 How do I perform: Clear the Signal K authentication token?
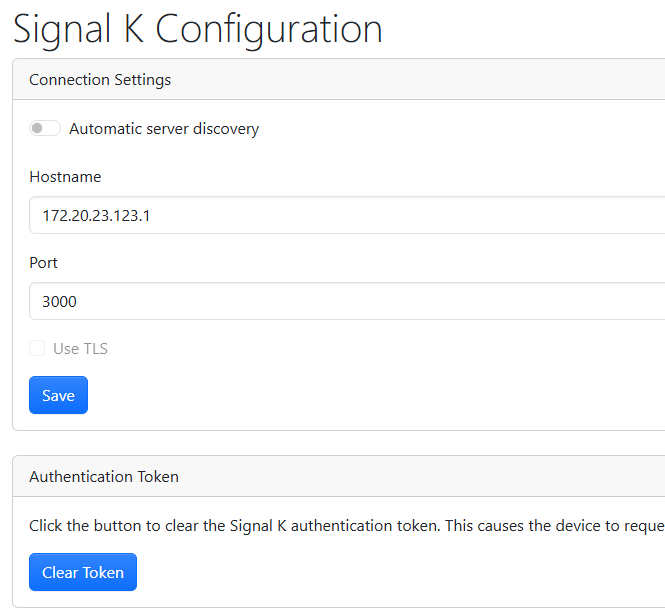click(x=83, y=572)
